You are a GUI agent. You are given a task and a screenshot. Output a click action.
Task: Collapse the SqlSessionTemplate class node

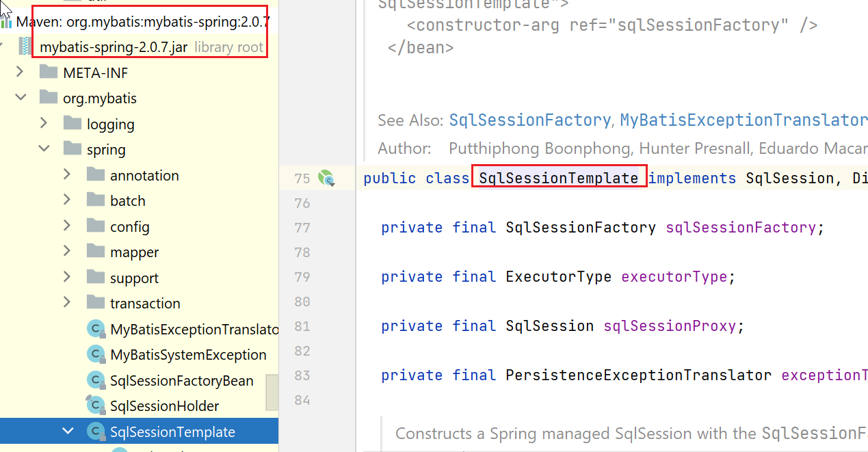68,431
